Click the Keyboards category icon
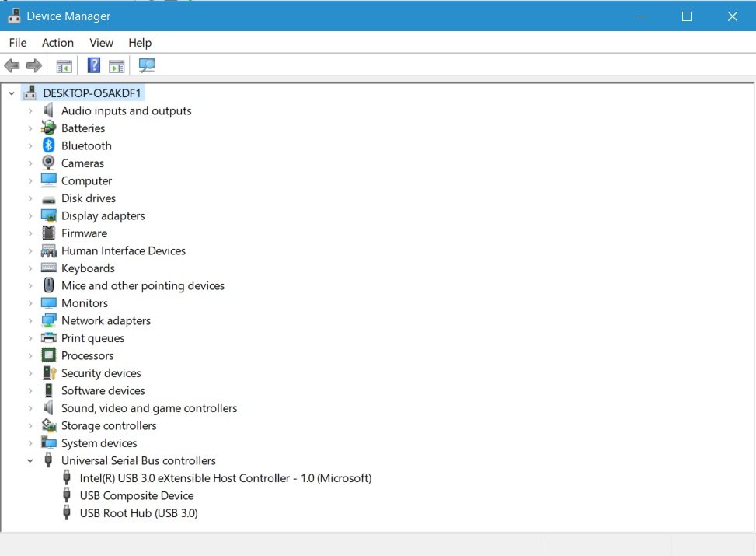This screenshot has height=556, width=756. point(49,268)
